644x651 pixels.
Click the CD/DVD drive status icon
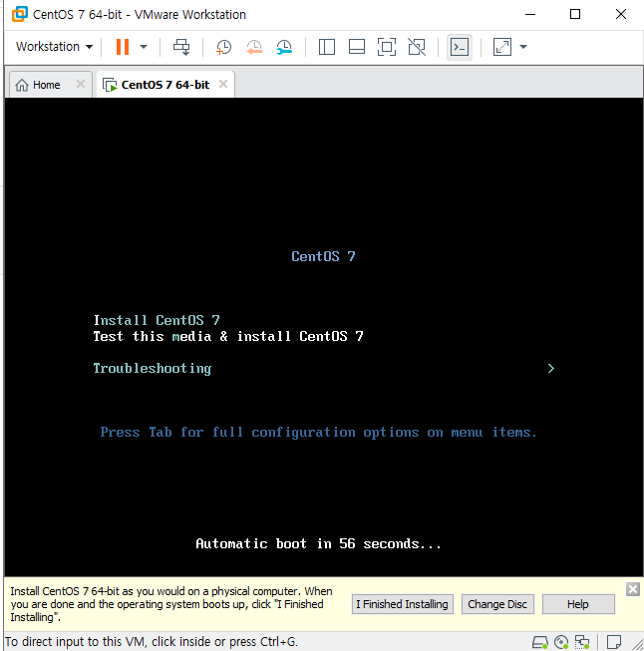tap(561, 642)
